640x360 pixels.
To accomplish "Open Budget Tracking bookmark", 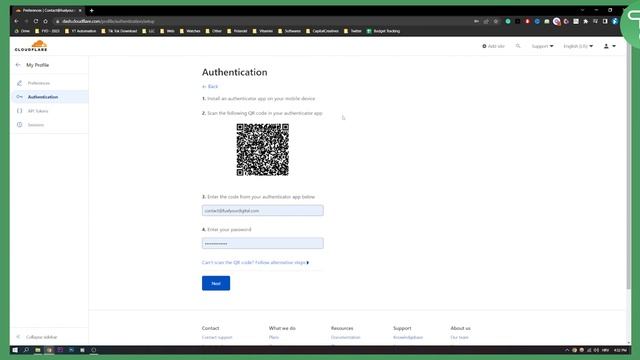I will [383, 31].
